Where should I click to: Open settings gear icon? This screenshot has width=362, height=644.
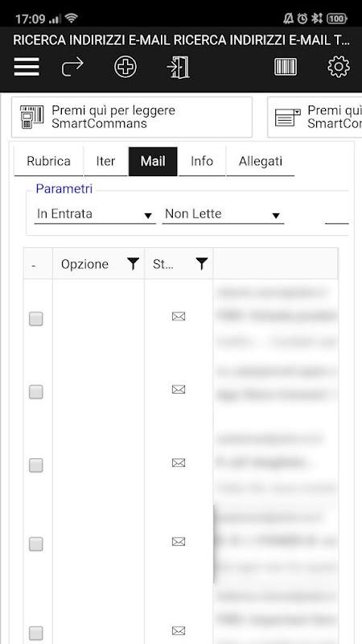[339, 67]
